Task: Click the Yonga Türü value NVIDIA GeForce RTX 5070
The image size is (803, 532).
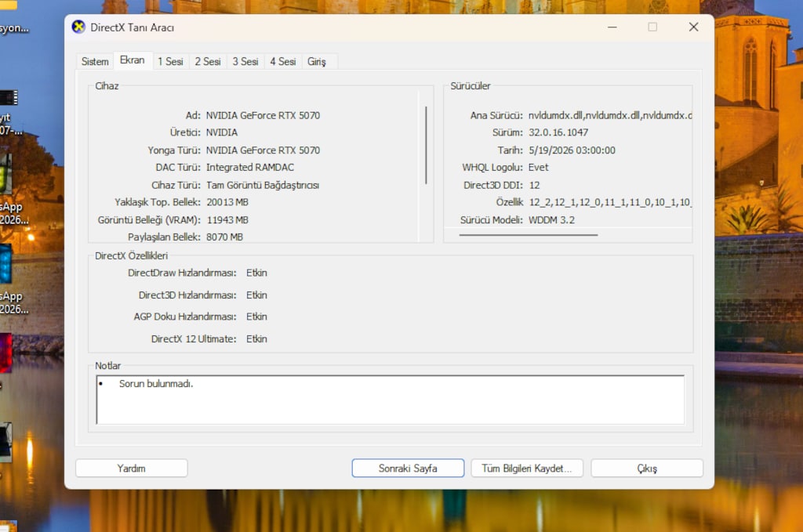Action: (x=263, y=150)
